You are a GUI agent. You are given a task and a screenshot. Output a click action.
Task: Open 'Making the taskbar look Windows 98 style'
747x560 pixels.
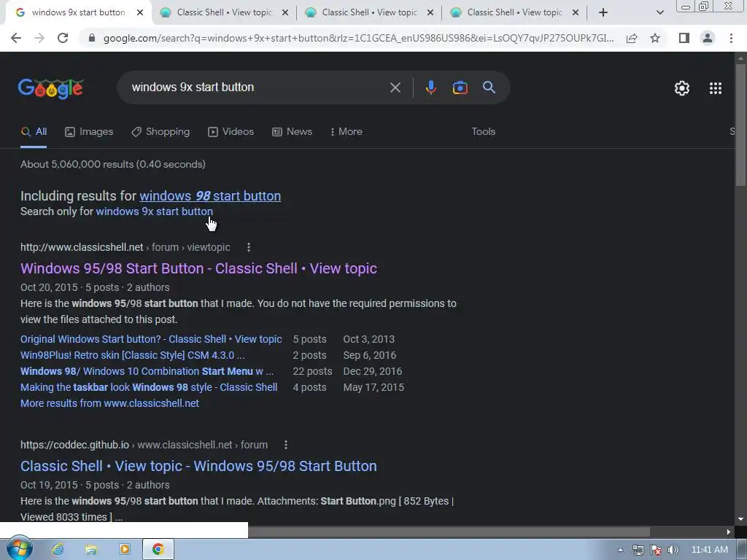[149, 387]
